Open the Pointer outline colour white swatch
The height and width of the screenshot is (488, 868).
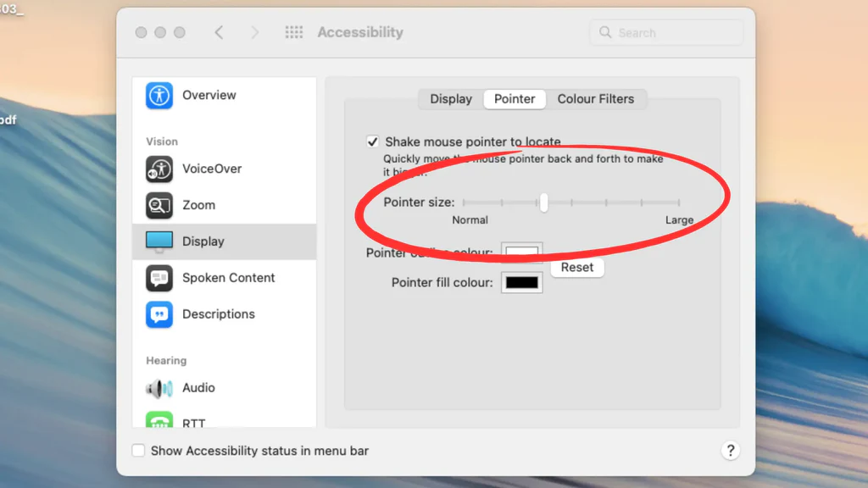point(521,252)
